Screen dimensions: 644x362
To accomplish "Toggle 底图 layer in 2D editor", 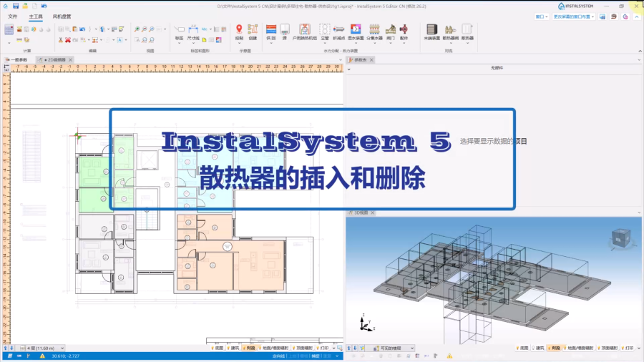I will click(218, 348).
